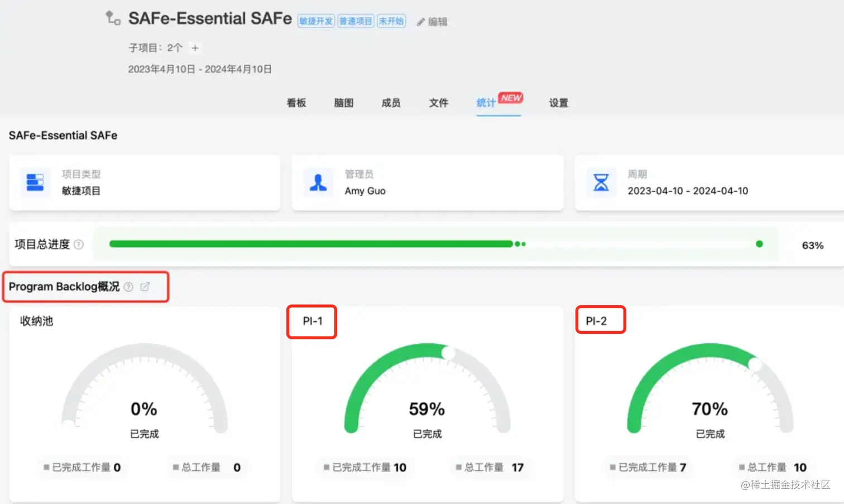This screenshot has width=844, height=504.
Task: Click the 敏捷项目 project type value
Action: (x=81, y=191)
